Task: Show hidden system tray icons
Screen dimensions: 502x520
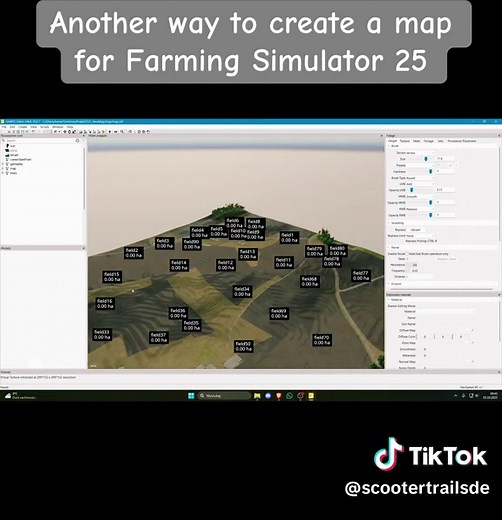Action: point(455,396)
